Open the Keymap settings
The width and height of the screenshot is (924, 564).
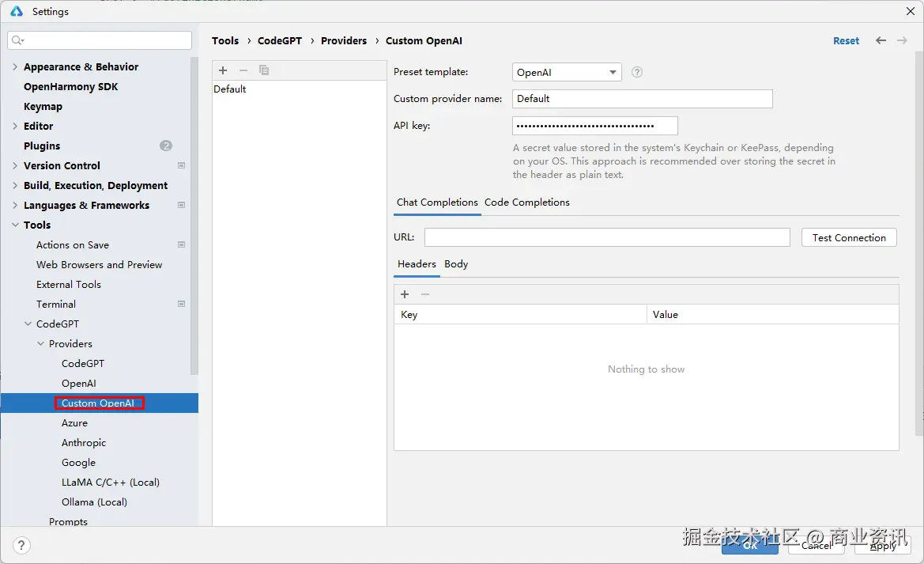(43, 107)
